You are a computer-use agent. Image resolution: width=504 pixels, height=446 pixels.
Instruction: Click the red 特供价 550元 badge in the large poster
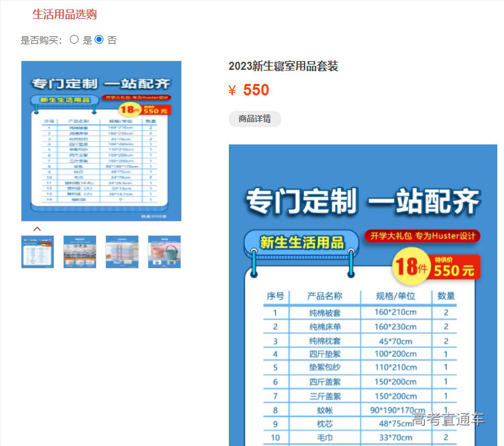[455, 267]
